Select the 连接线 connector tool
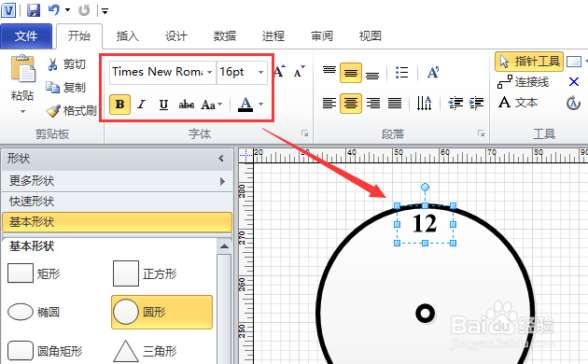 click(523, 82)
